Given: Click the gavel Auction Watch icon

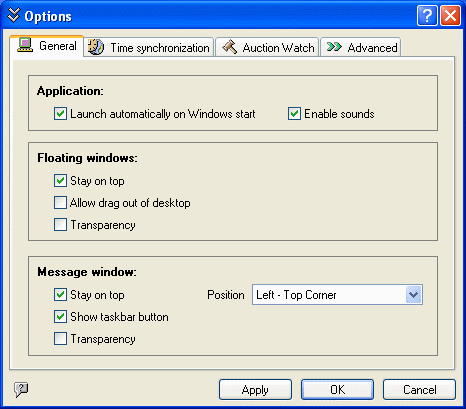Looking at the screenshot, I should click(x=230, y=47).
